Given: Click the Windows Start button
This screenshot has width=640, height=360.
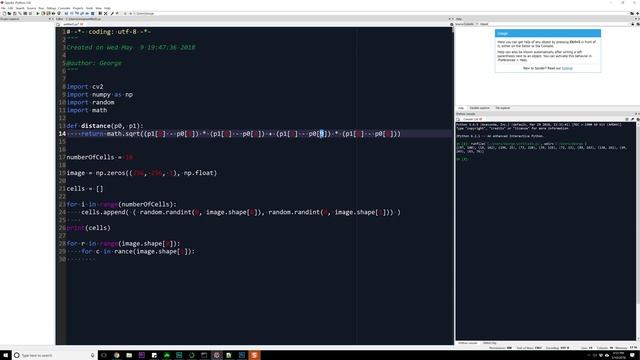Looking at the screenshot, I should (5, 356).
